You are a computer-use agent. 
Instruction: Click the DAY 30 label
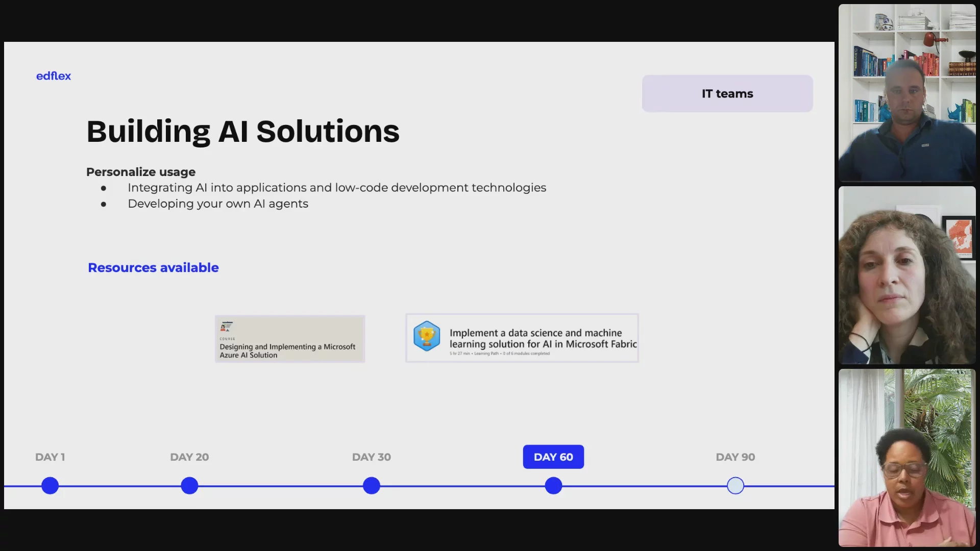pos(372,457)
